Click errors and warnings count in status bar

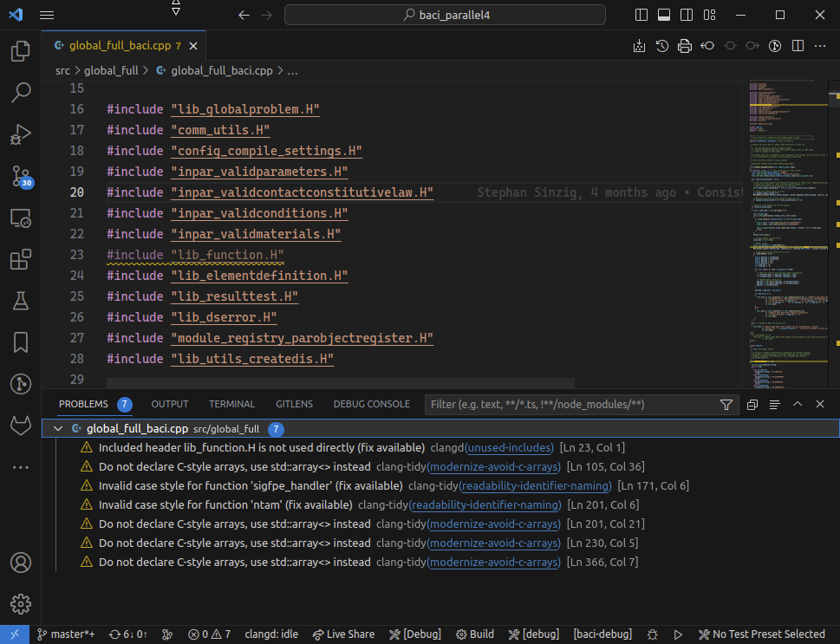click(x=210, y=634)
